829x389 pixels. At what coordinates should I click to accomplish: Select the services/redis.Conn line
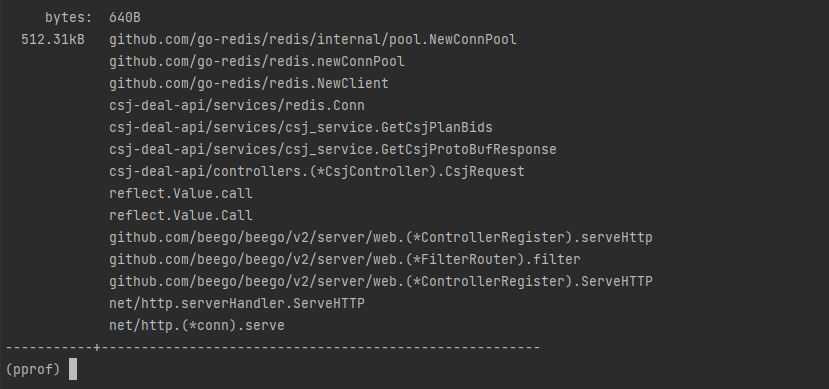click(x=236, y=105)
